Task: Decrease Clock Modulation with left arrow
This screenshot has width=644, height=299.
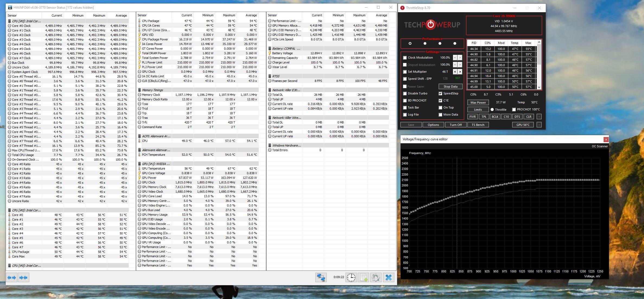Action: coord(455,58)
